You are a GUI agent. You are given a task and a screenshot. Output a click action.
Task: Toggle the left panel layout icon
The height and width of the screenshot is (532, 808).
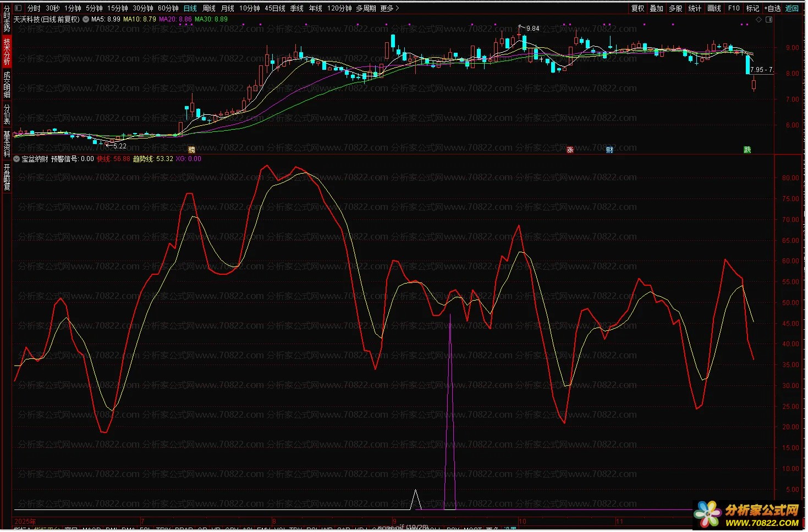click(18, 8)
